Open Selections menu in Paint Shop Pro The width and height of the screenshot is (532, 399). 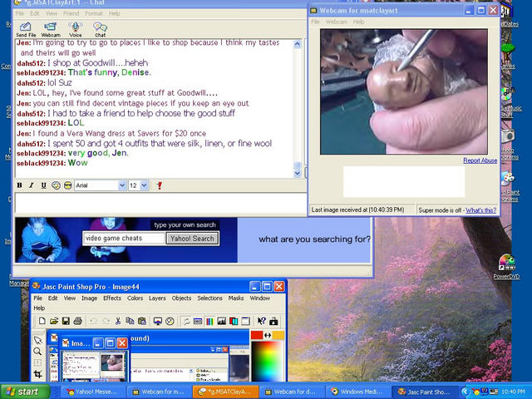point(209,298)
